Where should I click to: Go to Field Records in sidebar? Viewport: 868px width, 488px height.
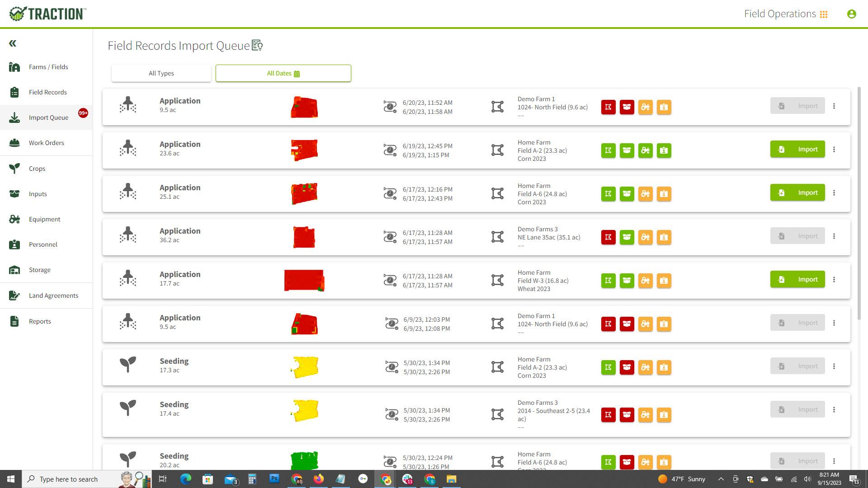click(47, 92)
